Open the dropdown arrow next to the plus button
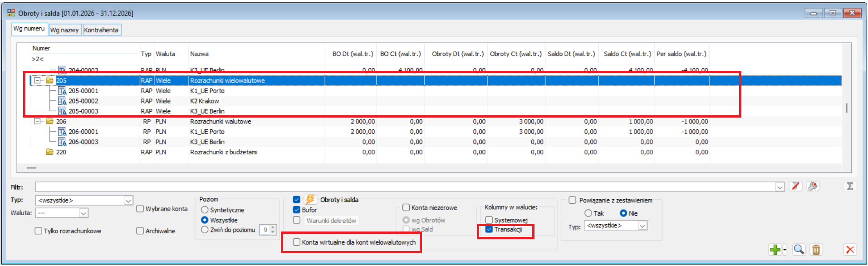This screenshot has height=266, width=868. (x=785, y=250)
